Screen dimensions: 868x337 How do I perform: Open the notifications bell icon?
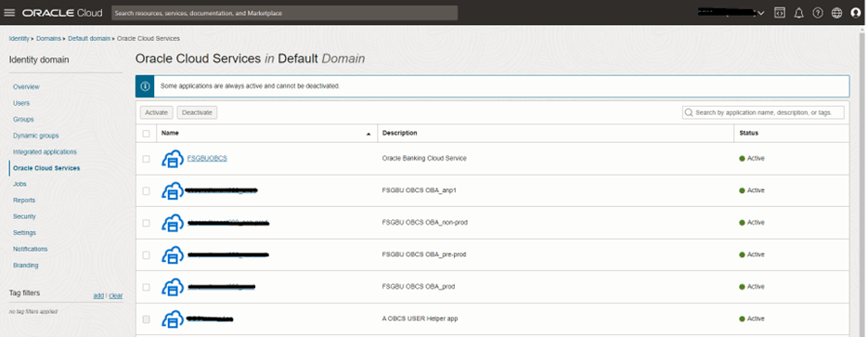coord(798,13)
